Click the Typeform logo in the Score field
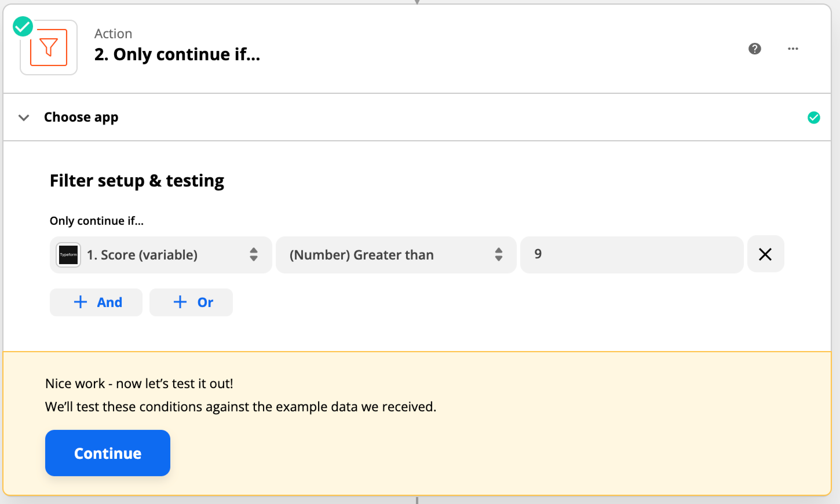 (x=68, y=255)
